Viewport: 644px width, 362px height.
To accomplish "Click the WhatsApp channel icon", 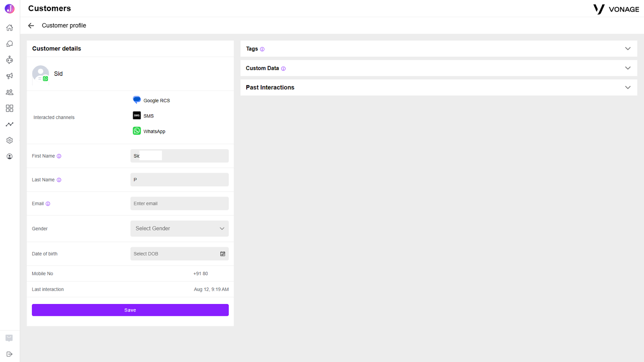I will 137,131.
